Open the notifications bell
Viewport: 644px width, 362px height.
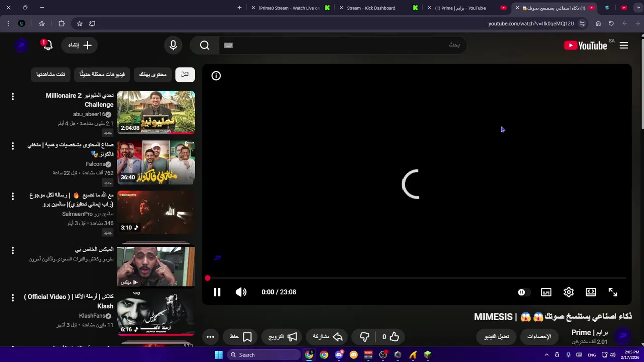click(x=47, y=45)
